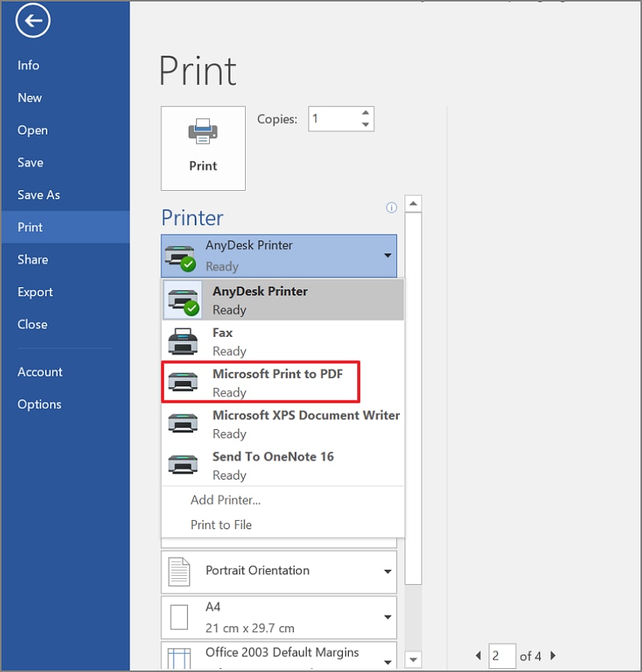
Task: Increase copies with the up stepper arrow
Action: tap(365, 113)
